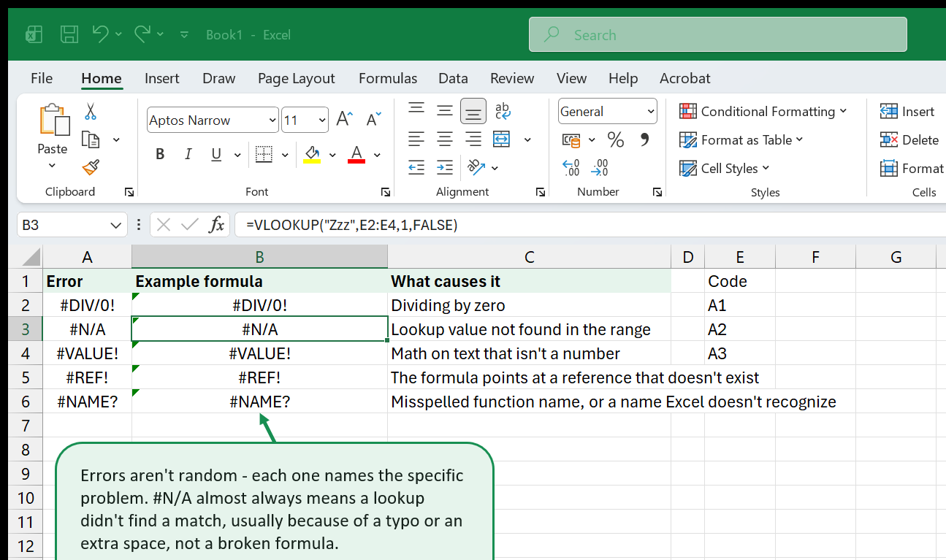Screen dimensions: 946x560
Task: Align text to the right
Action: tap(473, 139)
